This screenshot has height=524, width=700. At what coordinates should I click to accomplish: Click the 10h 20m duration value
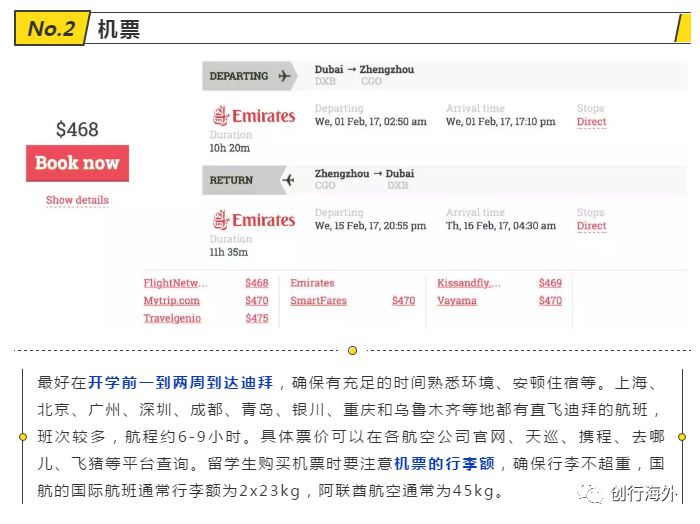229,148
